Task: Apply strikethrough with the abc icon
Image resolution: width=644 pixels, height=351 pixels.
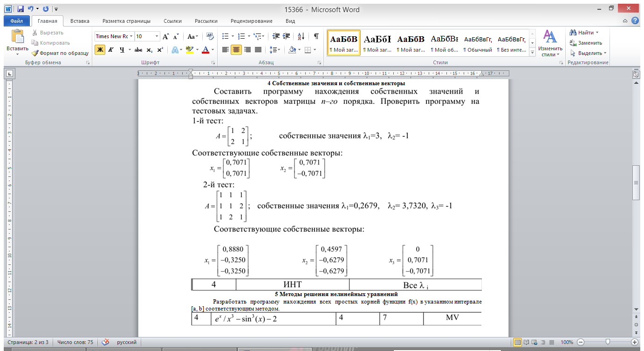Action: pyautogui.click(x=138, y=50)
